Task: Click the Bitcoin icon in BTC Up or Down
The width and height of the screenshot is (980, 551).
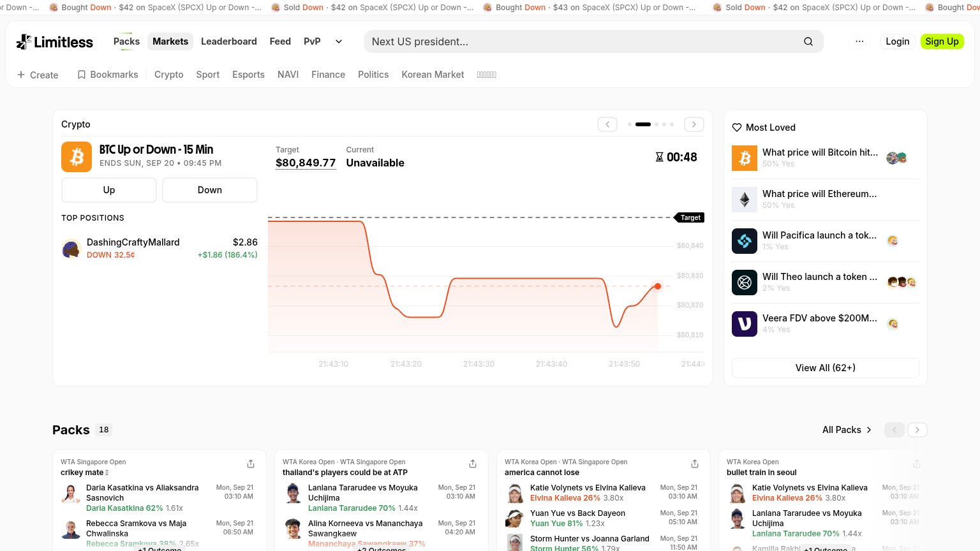Action: pyautogui.click(x=77, y=157)
